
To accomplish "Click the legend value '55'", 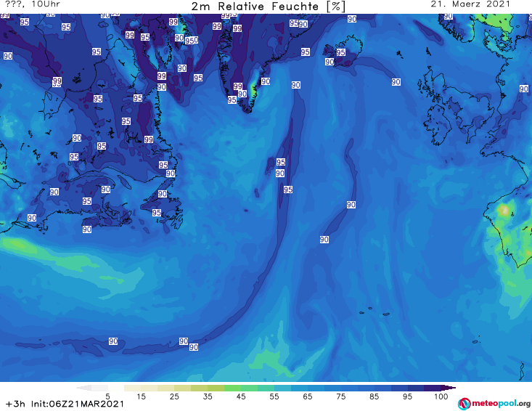I will pos(274,396).
